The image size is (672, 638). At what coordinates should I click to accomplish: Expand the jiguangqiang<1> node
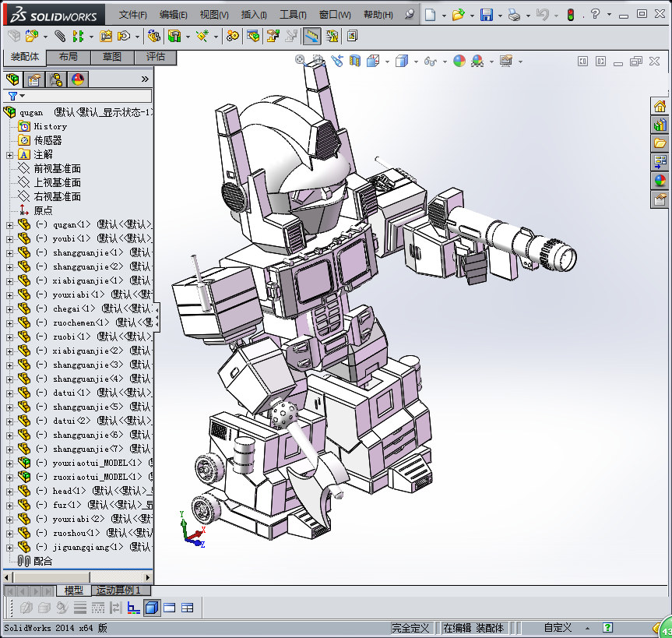[9, 548]
